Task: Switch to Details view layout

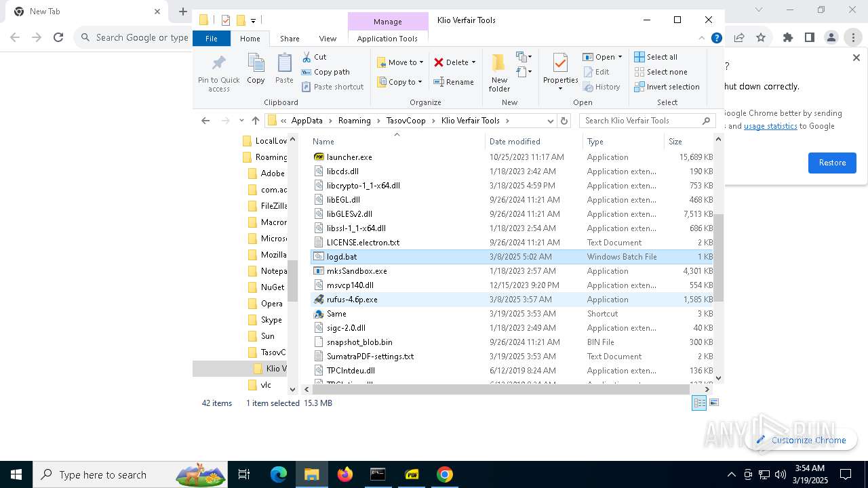Action: [698, 403]
